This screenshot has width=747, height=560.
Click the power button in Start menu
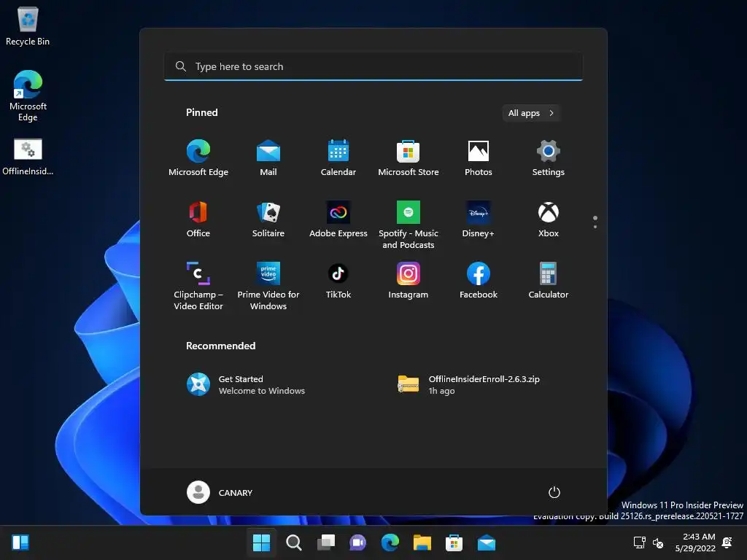(554, 492)
